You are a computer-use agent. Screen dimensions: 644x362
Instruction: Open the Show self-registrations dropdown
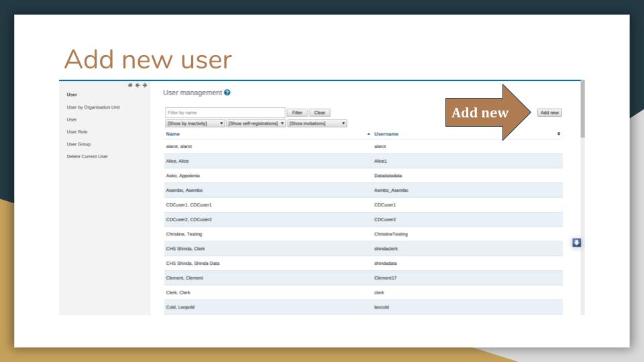(256, 123)
